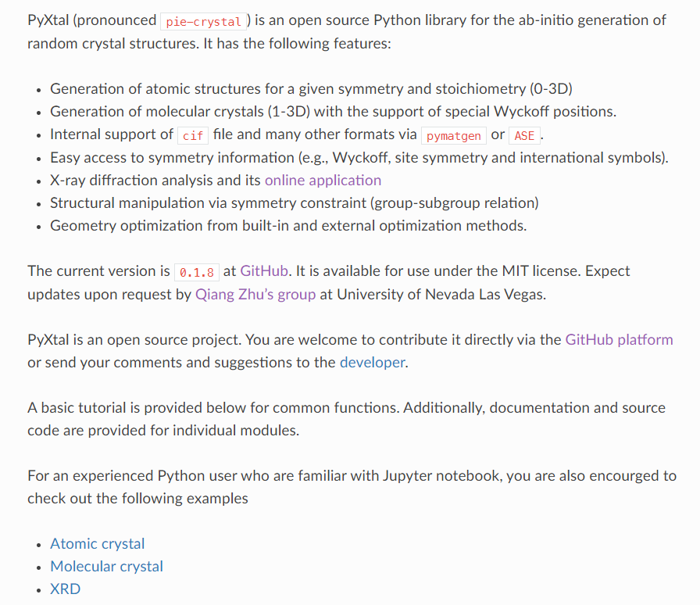Click the basic tutorial paragraph

[346, 419]
